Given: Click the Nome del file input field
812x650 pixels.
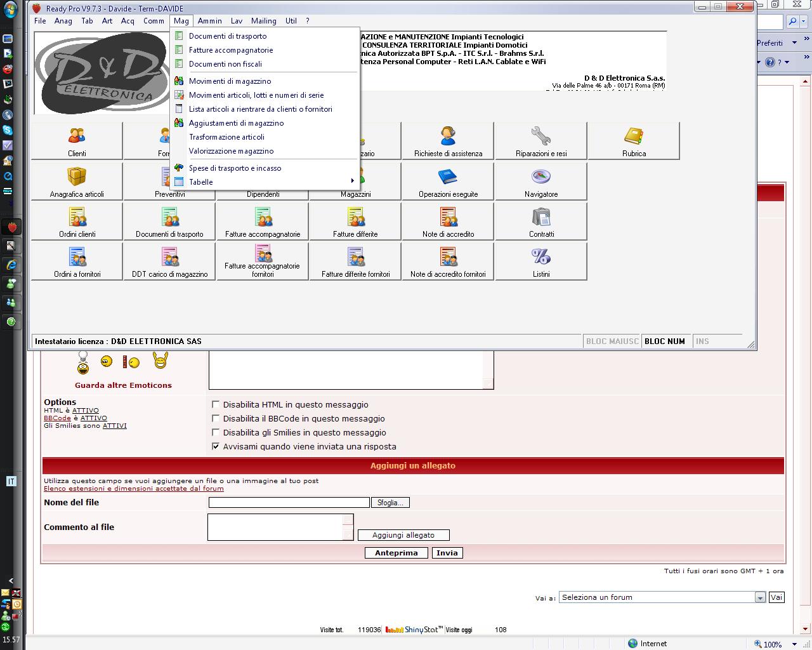Looking at the screenshot, I should point(289,502).
